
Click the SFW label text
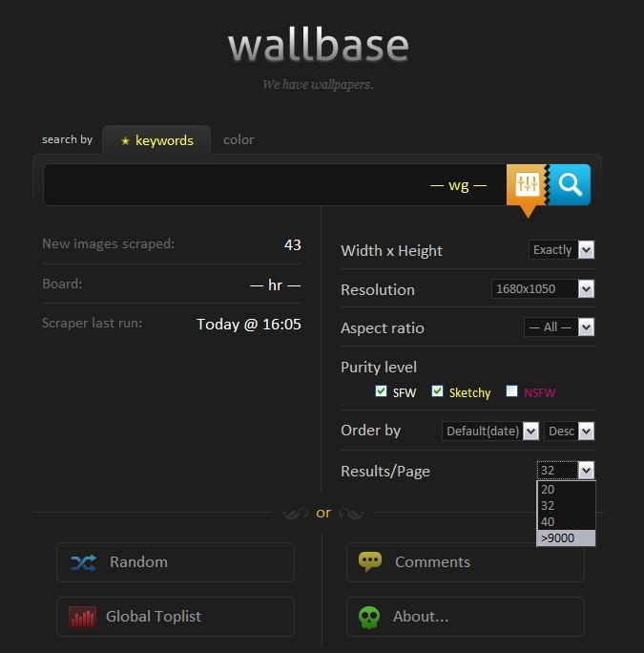[x=405, y=392]
